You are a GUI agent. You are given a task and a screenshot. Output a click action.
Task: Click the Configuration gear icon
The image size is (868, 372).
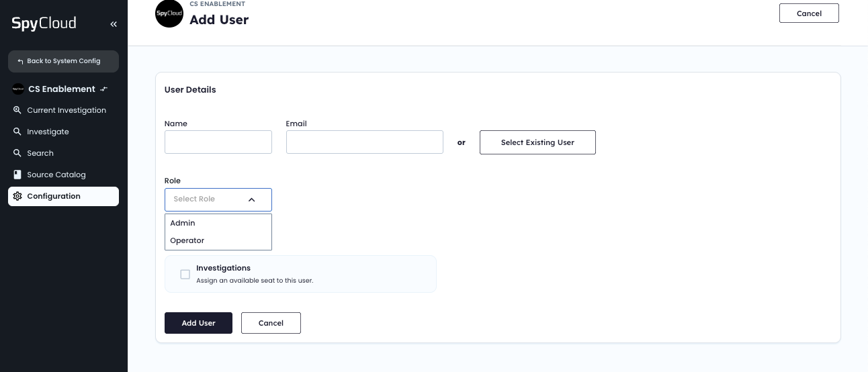(17, 196)
